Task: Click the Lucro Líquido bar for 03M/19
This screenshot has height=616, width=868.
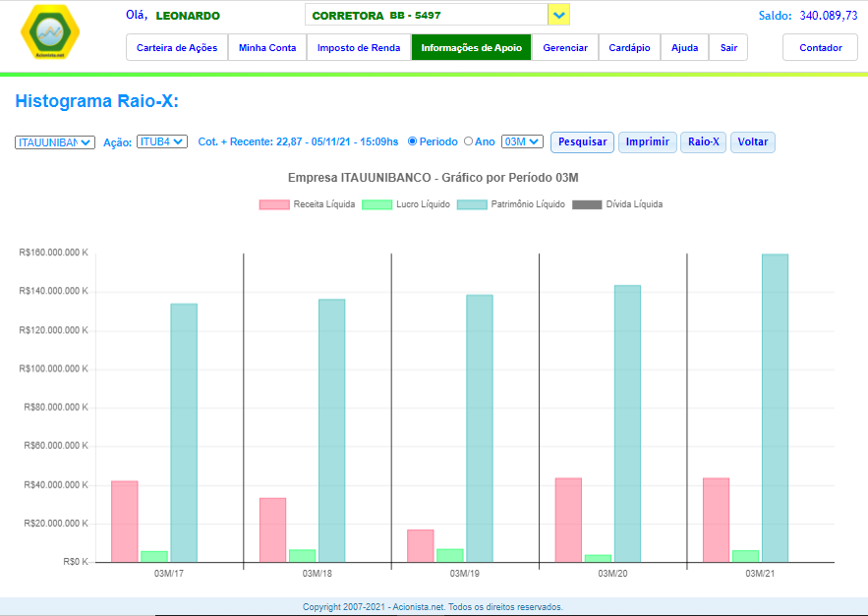Action: tap(450, 556)
